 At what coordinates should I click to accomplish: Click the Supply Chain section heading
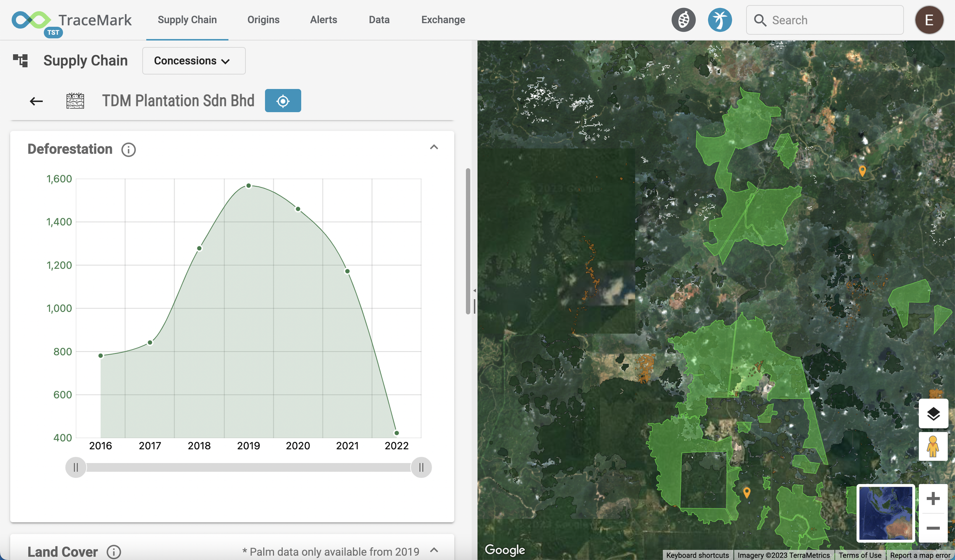86,60
